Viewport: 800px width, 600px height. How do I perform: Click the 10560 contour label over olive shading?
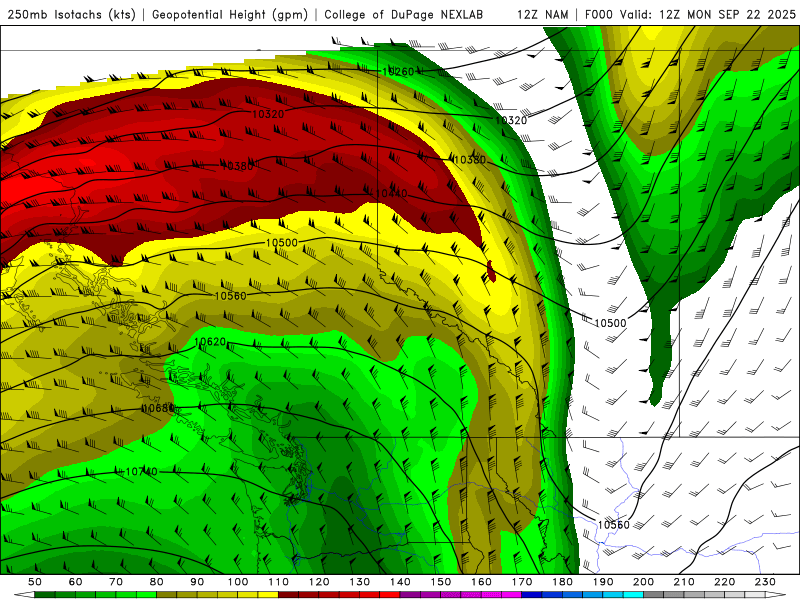click(x=231, y=296)
